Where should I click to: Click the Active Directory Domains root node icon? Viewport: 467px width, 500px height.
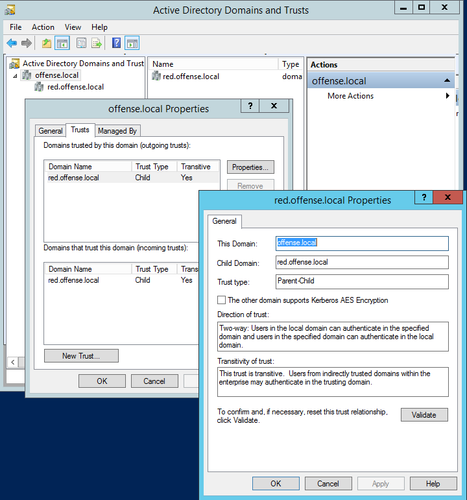[14, 63]
